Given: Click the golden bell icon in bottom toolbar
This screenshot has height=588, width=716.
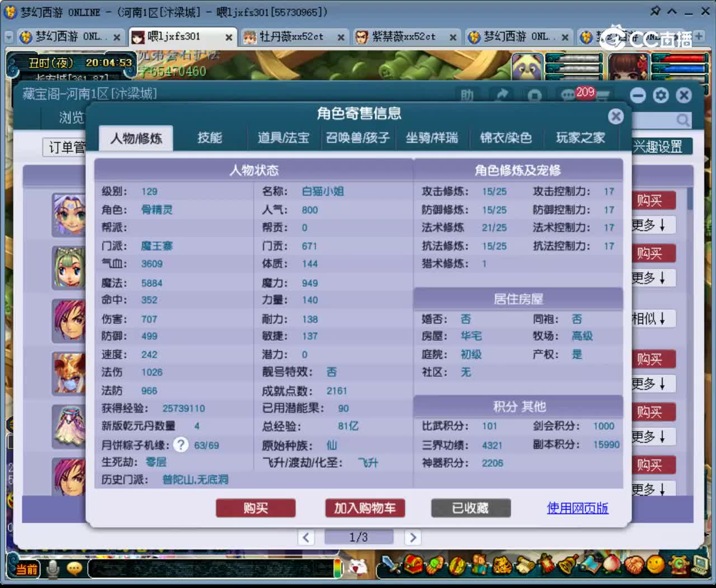Looking at the screenshot, I should (x=568, y=565).
